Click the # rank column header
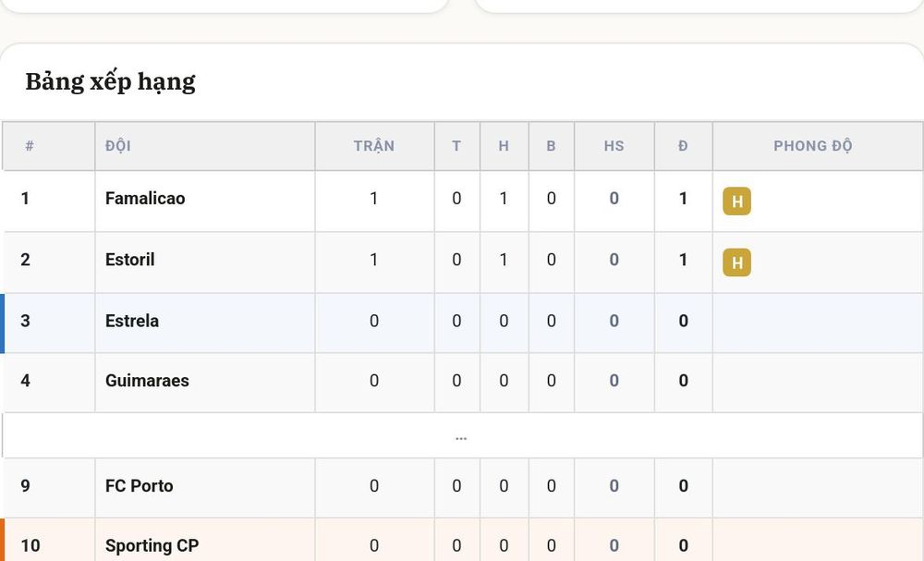924x561 pixels. [30, 145]
